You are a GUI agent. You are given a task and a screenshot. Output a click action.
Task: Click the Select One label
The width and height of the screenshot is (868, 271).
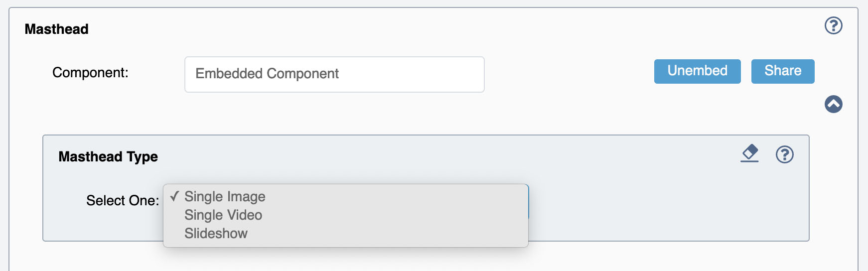123,201
